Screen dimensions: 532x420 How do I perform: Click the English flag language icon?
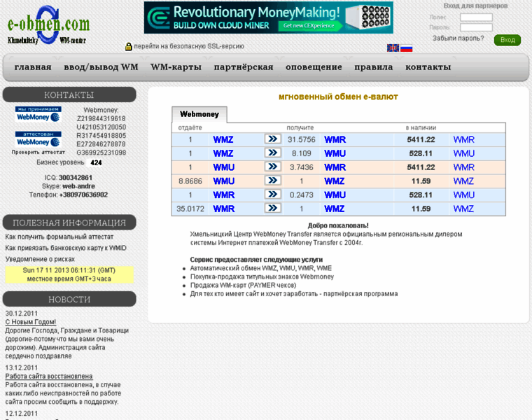(393, 48)
